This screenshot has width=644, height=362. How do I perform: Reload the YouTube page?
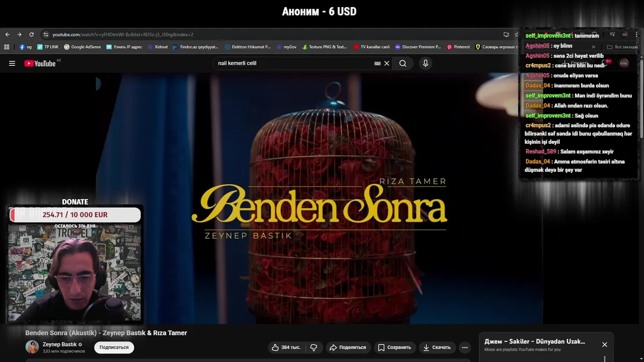coord(31,35)
